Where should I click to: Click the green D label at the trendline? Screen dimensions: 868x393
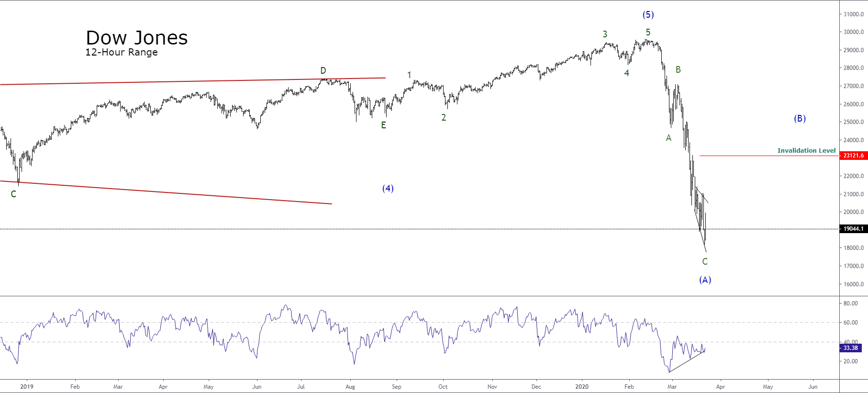pos(323,70)
